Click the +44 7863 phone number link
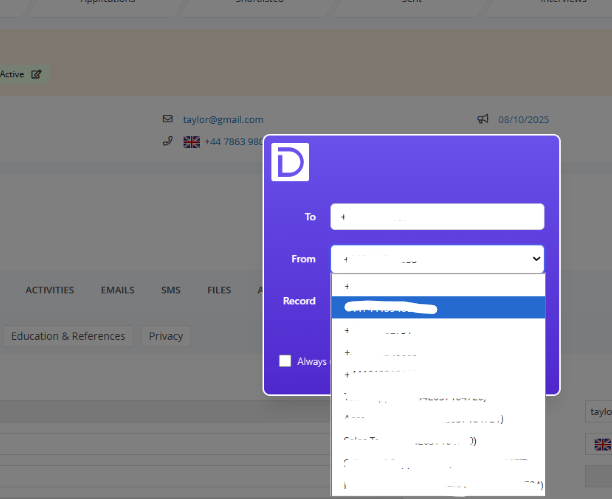 tap(233, 142)
